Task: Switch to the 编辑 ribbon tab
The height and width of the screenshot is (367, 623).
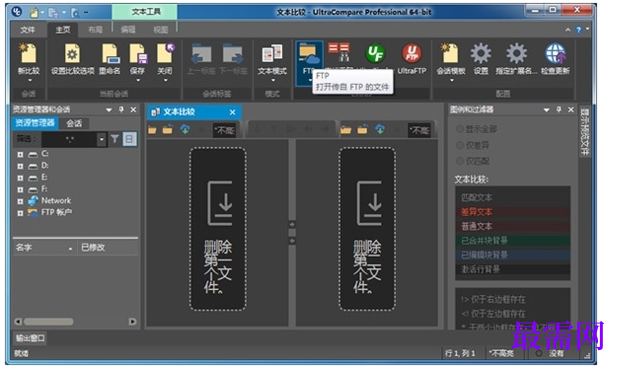Action: click(x=128, y=30)
